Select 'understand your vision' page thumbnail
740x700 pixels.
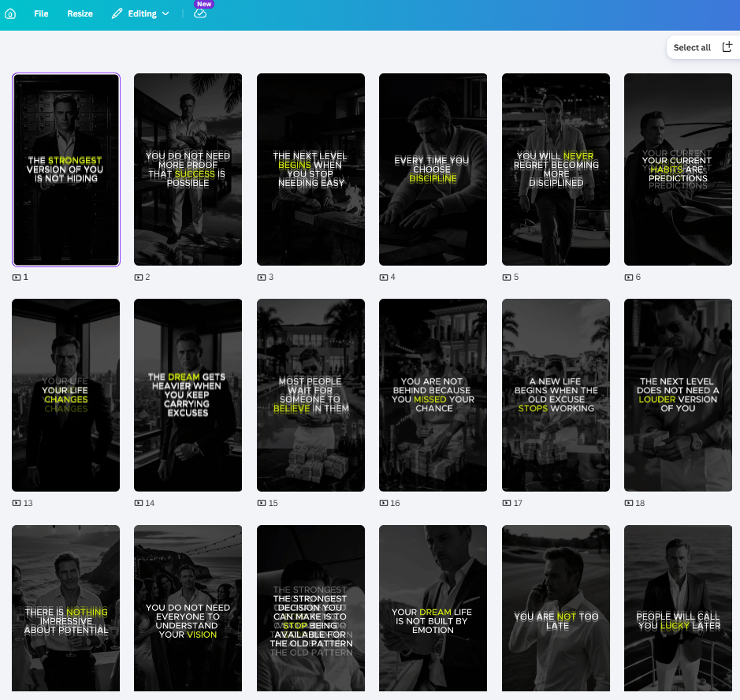[x=188, y=608]
